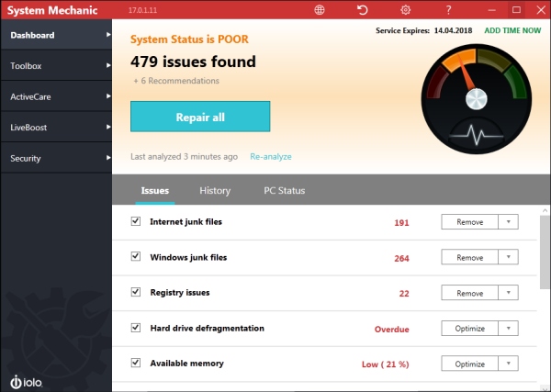Click the heartbeat pulse icon under gauge
The height and width of the screenshot is (392, 551).
[476, 135]
